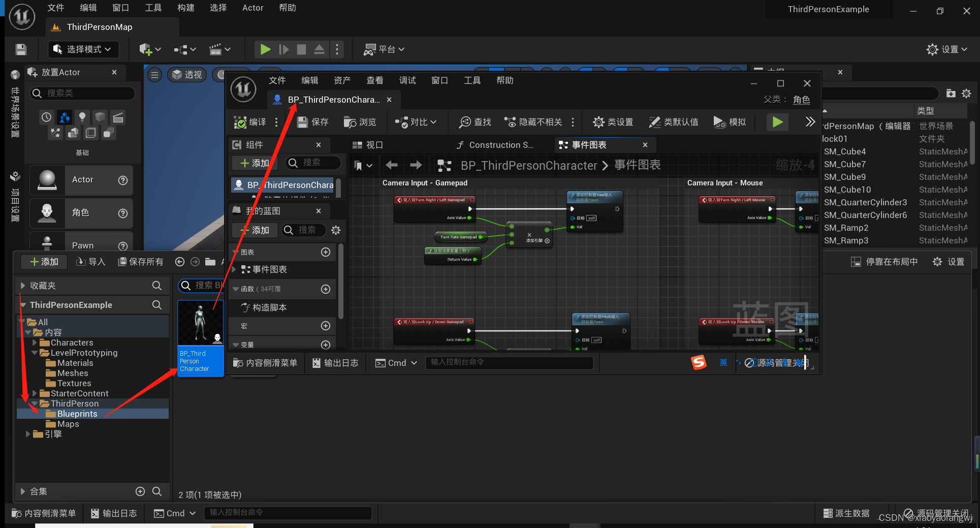The image size is (980, 528).
Task: Click the frame-skip button next to Play
Action: point(283,49)
